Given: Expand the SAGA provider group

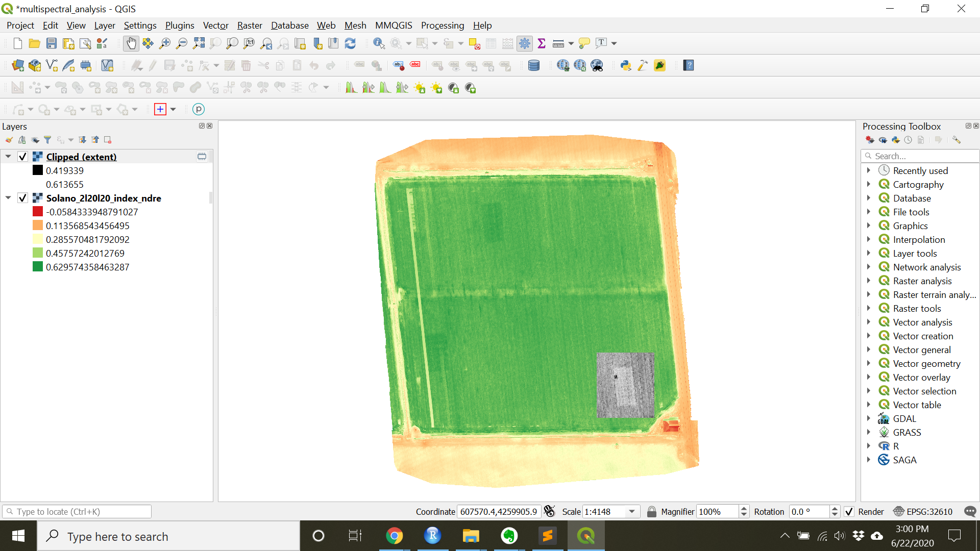Looking at the screenshot, I should [x=868, y=460].
